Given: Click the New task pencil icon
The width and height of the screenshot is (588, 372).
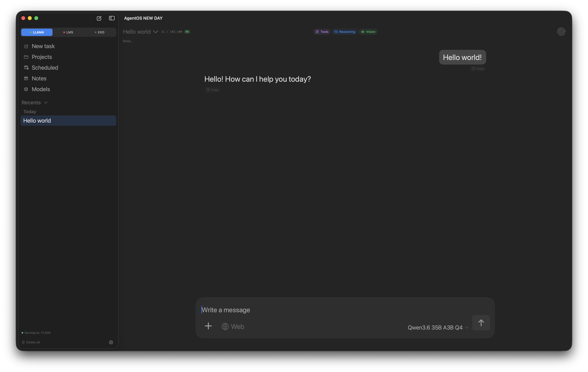Looking at the screenshot, I should click(x=26, y=46).
